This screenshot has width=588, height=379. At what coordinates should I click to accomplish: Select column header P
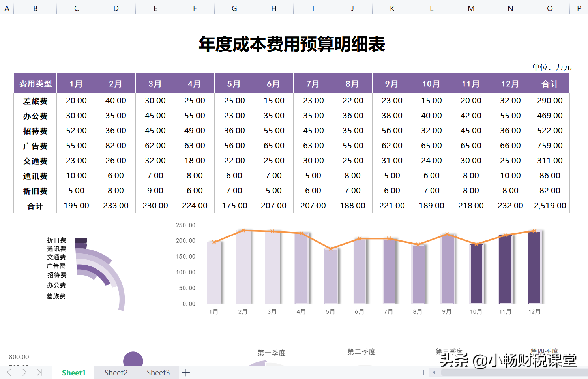579,8
